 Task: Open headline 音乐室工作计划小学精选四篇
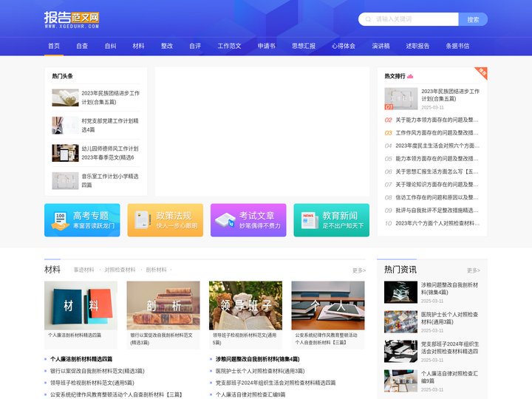(110, 180)
